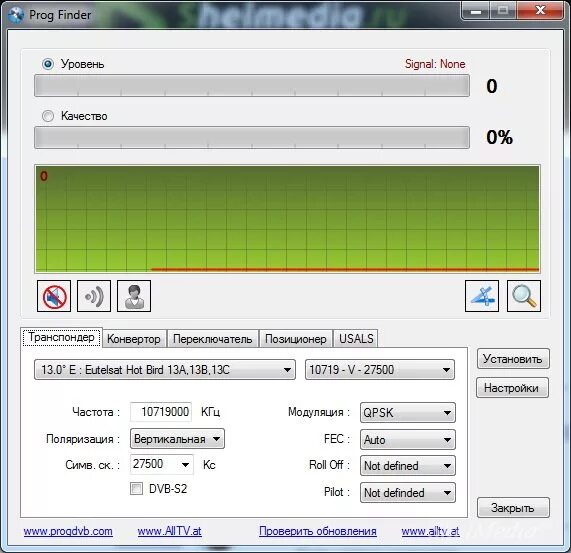Click the magnifying glass search icon

(x=524, y=296)
